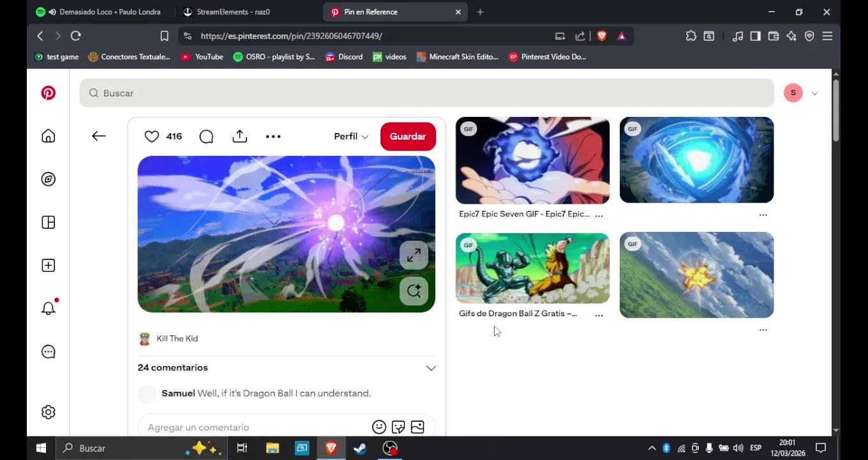Open the test game bookmark

tap(56, 57)
